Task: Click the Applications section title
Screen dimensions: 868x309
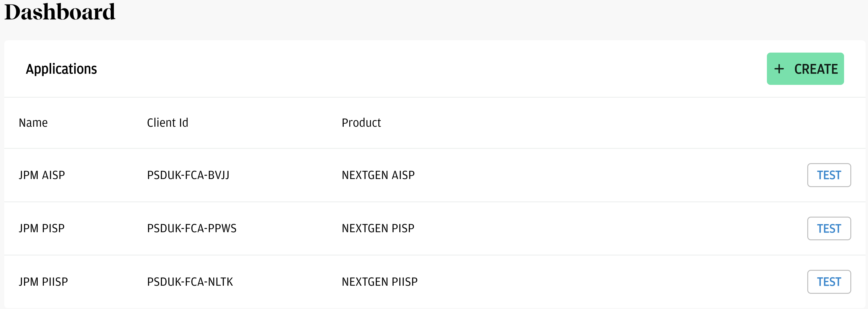Action: click(61, 69)
